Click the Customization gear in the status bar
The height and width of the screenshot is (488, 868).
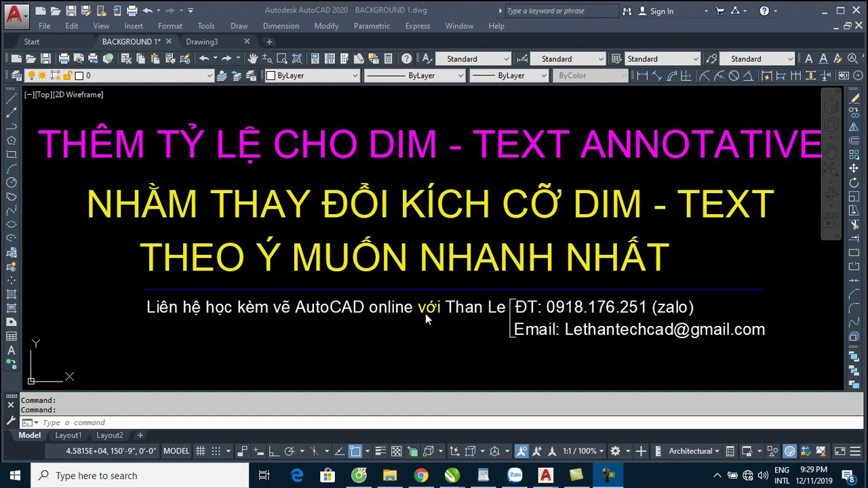tap(615, 451)
